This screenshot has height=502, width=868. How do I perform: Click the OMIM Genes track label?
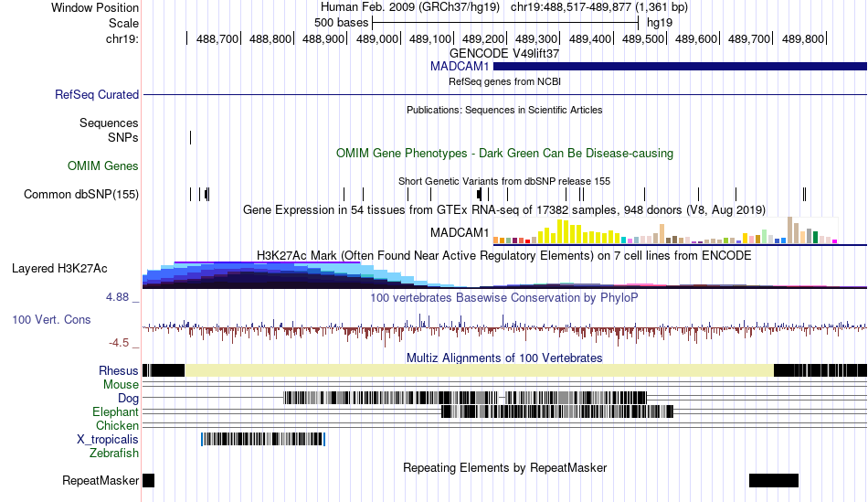tap(103, 166)
